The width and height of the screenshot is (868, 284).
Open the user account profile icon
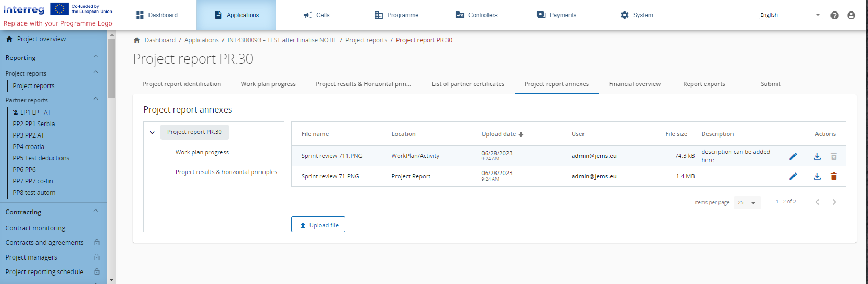click(x=851, y=16)
